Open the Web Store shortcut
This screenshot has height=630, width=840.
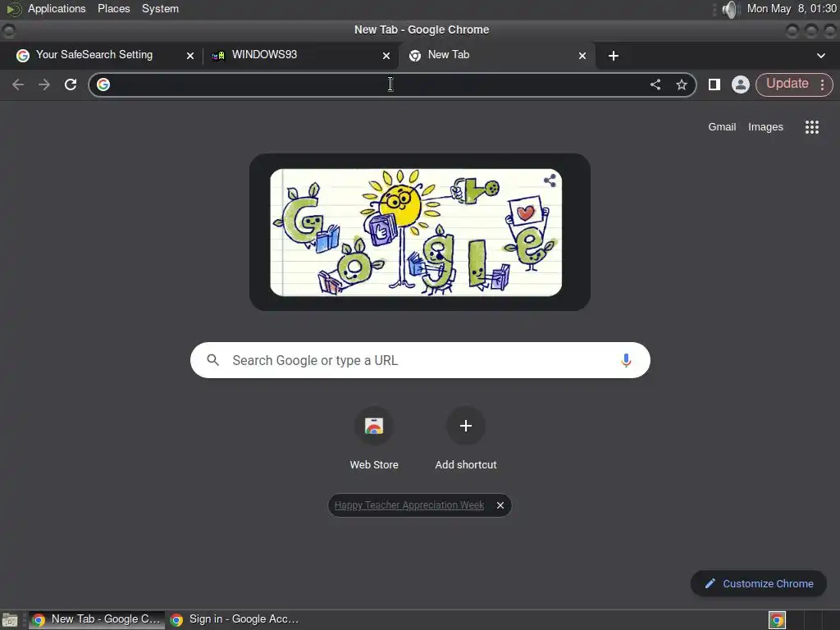[x=374, y=426]
